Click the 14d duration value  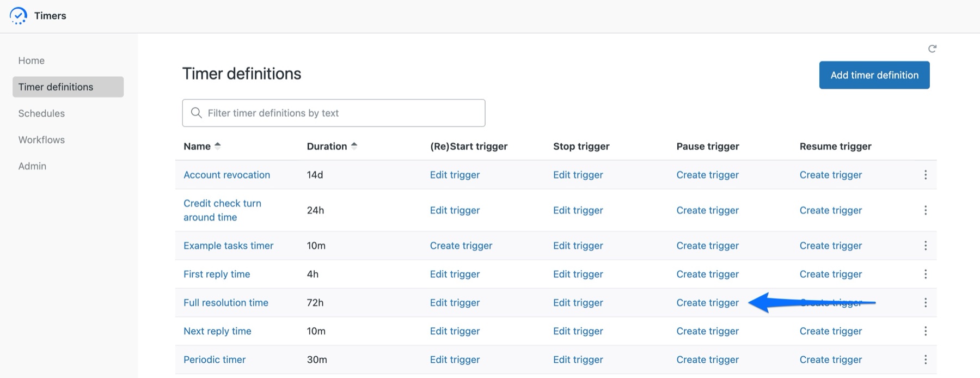[x=315, y=175]
